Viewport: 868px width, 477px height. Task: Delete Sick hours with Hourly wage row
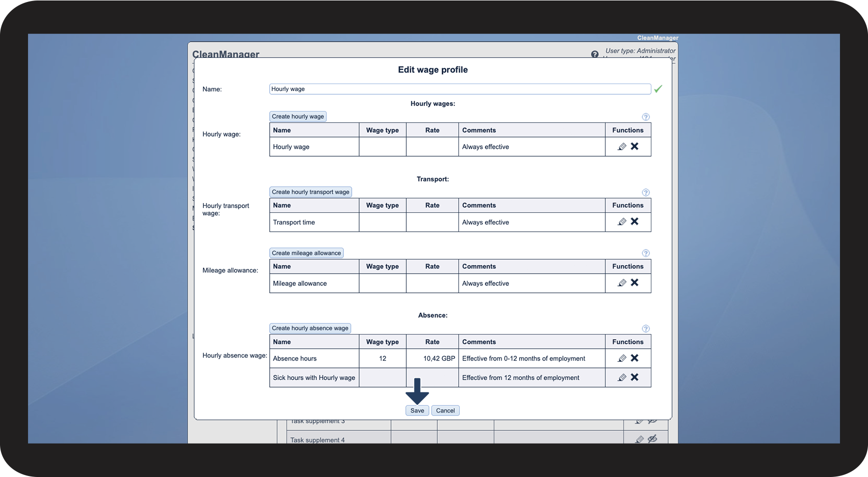click(x=635, y=377)
